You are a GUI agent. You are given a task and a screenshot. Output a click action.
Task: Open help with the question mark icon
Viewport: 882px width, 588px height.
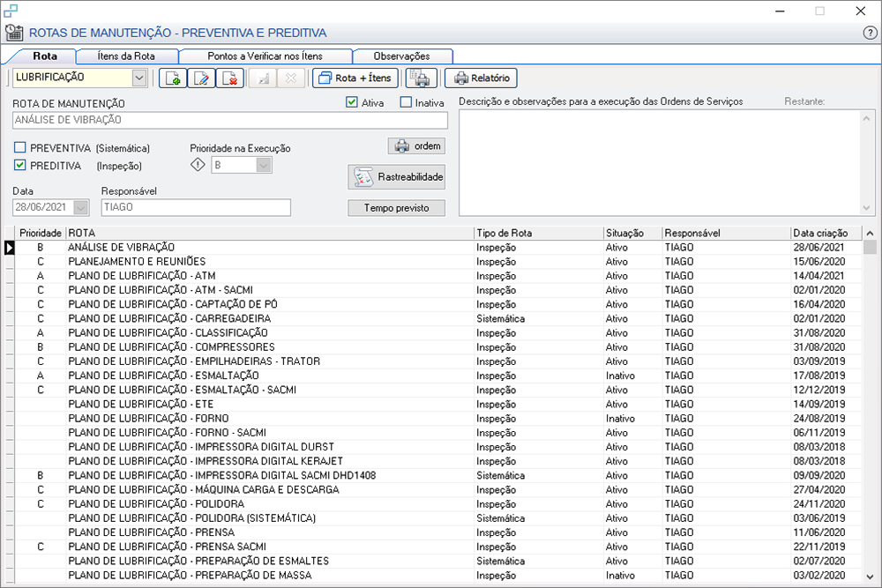point(870,33)
